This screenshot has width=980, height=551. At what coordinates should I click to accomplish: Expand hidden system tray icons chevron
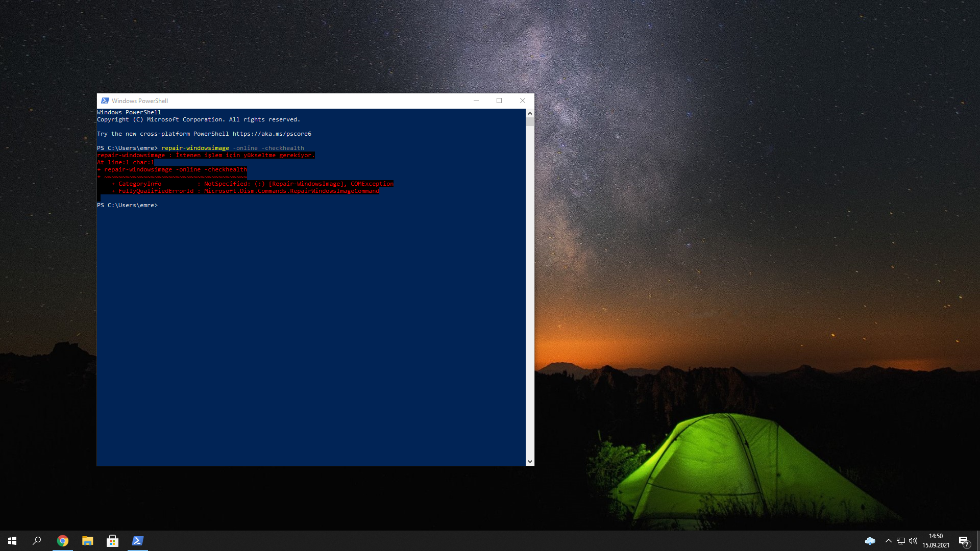tap(889, 541)
